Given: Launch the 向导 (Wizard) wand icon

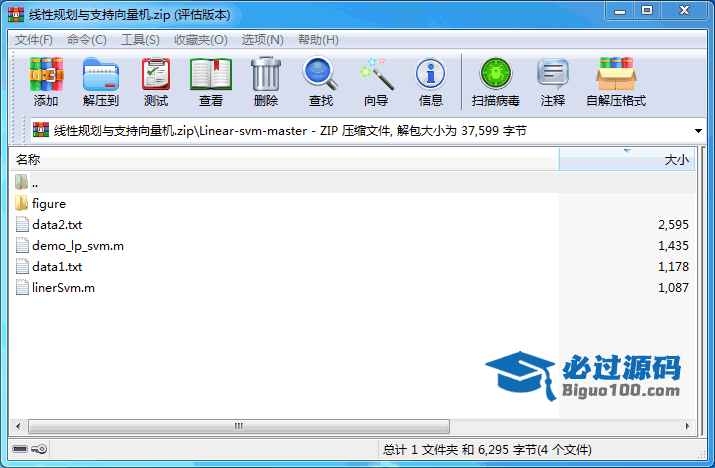Looking at the screenshot, I should click(x=376, y=74).
